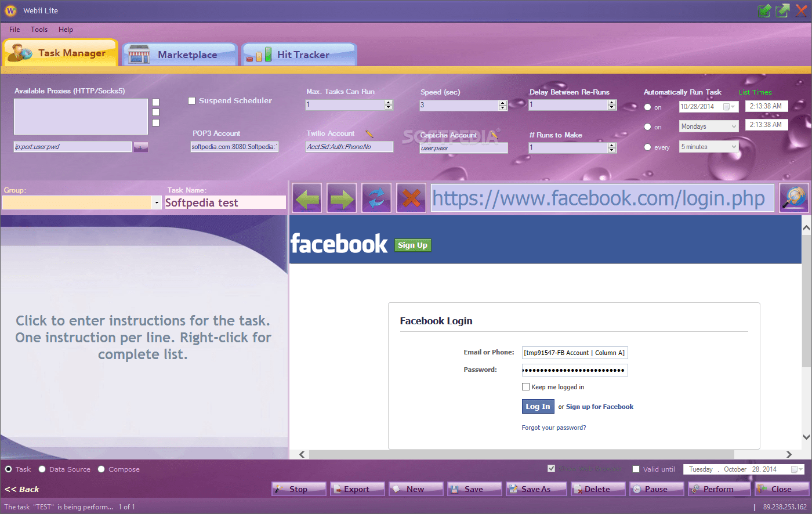The width and height of the screenshot is (812, 514).
Task: Click the Facebook Log In button
Action: pos(538,407)
